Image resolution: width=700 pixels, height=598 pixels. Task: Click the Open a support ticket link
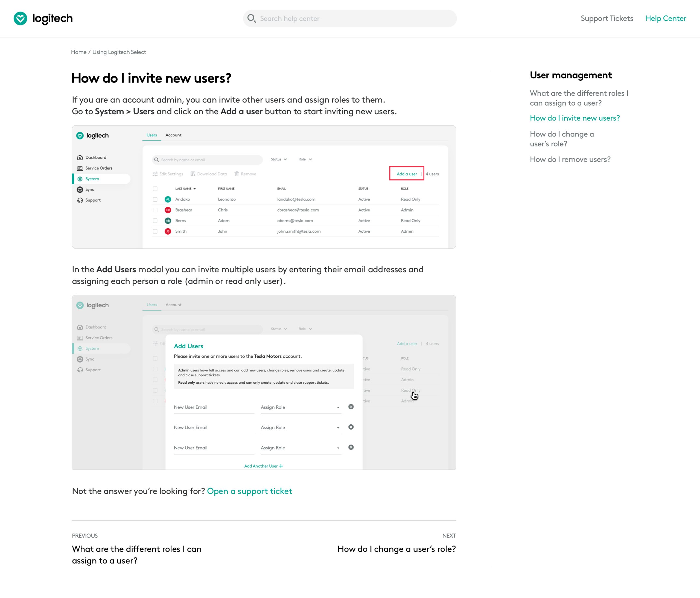[x=249, y=491]
